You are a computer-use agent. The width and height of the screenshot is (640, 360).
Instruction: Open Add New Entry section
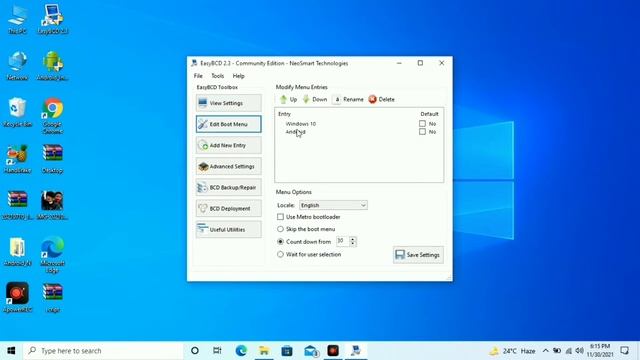coord(229,145)
